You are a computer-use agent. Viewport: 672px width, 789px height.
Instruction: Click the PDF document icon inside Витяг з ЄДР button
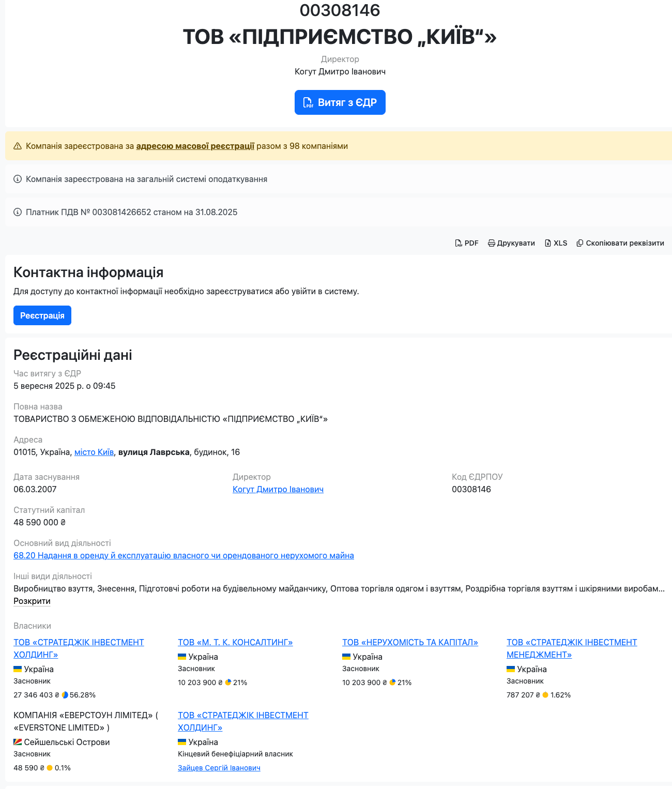coord(309,102)
